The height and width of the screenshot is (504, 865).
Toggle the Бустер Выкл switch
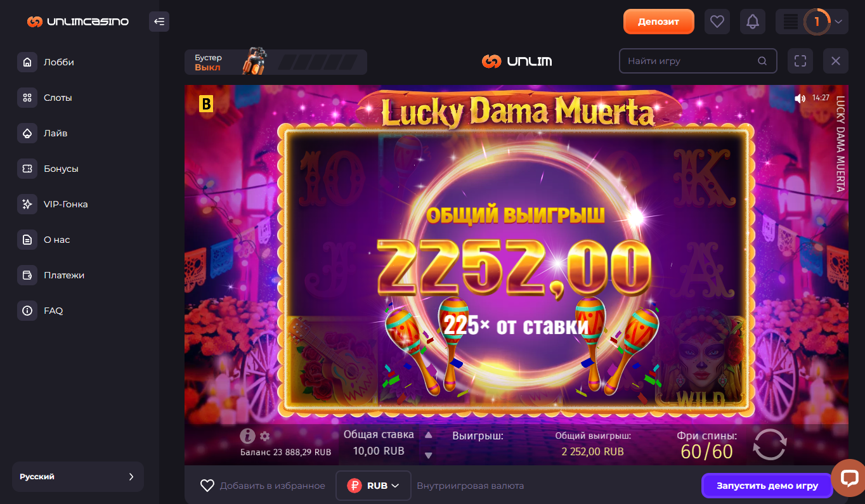pos(276,62)
